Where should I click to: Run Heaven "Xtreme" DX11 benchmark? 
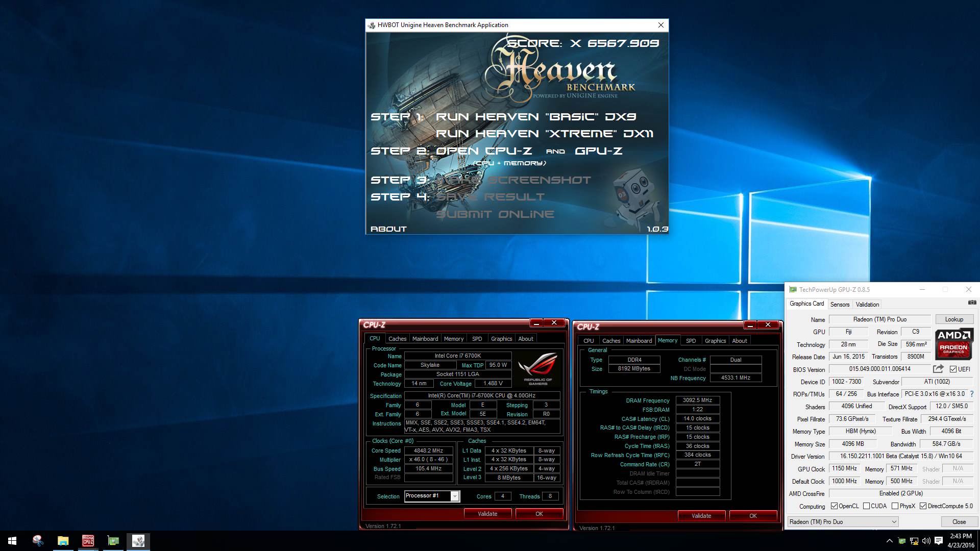point(545,134)
